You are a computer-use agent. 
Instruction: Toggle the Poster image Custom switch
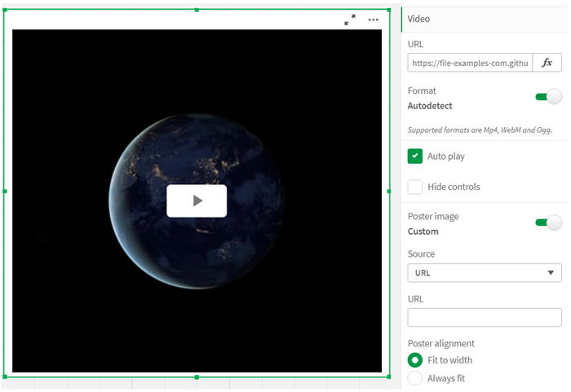point(548,222)
